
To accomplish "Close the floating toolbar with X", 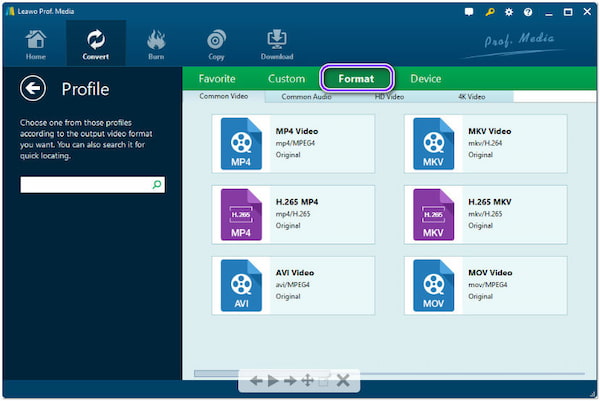I will 343,381.
